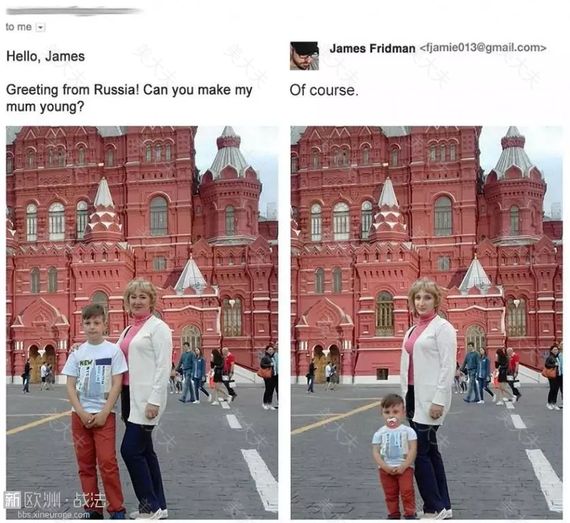Image resolution: width=570 pixels, height=523 pixels.
Task: Open the edited photo on the right
Action: click(x=426, y=322)
